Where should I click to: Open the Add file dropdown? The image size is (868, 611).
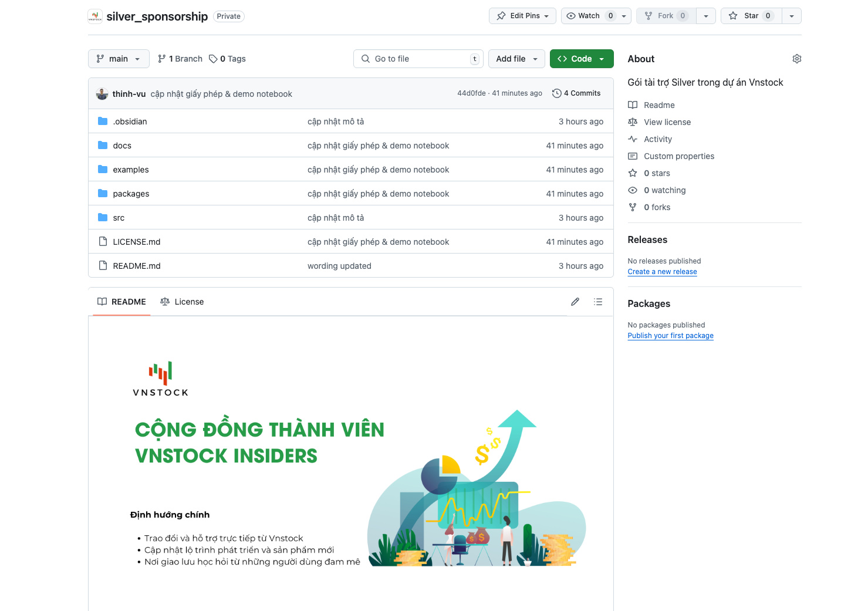516,59
